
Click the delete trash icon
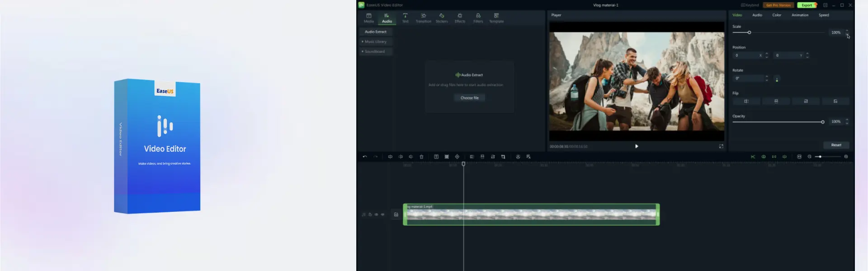421,157
